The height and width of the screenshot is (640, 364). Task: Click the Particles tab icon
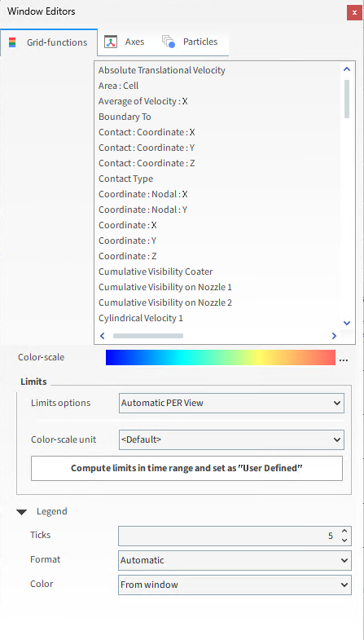coord(169,42)
